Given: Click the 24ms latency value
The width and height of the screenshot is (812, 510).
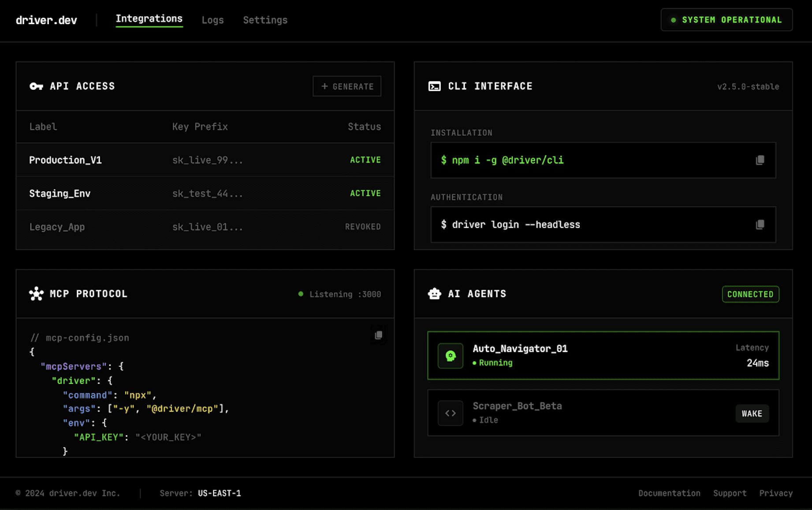Looking at the screenshot, I should 758,363.
